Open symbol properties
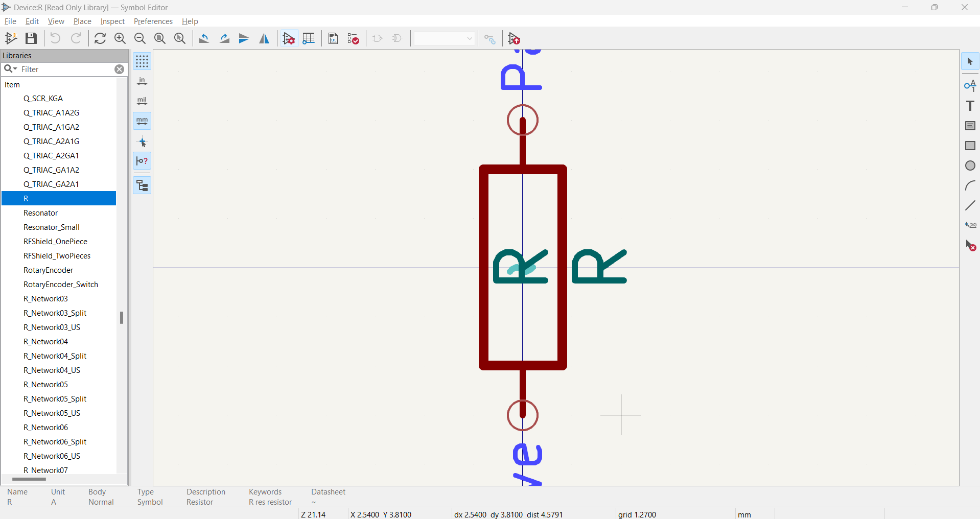Image resolution: width=980 pixels, height=519 pixels. 289,38
